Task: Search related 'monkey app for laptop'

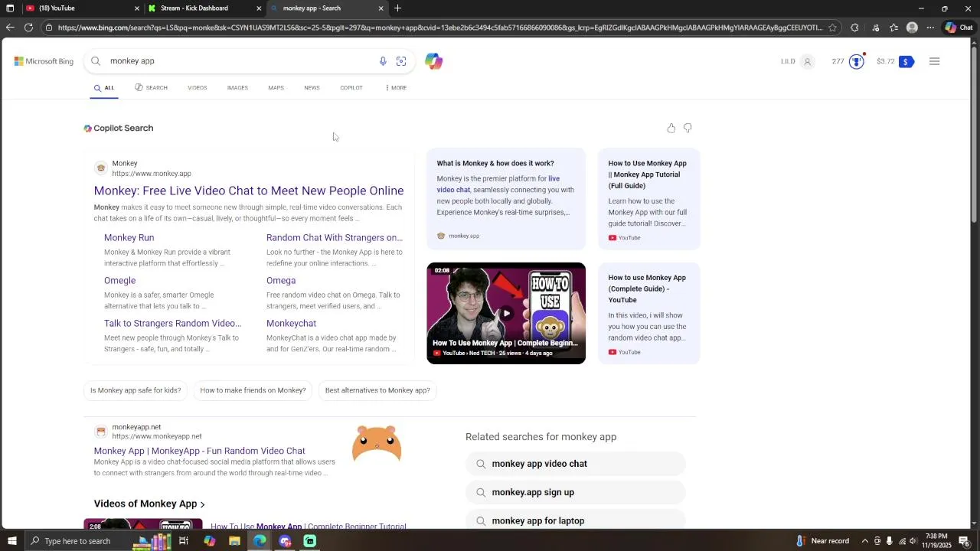Action: (x=576, y=521)
